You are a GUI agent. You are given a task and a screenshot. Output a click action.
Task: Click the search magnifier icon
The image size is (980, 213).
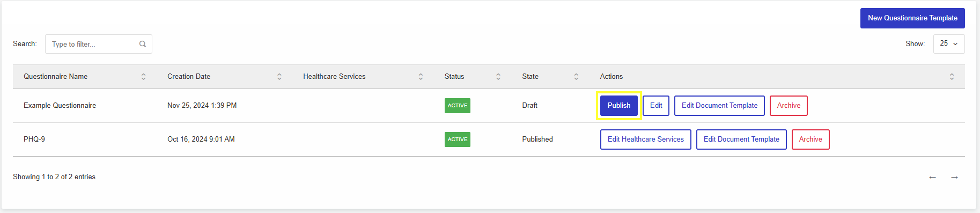(143, 44)
